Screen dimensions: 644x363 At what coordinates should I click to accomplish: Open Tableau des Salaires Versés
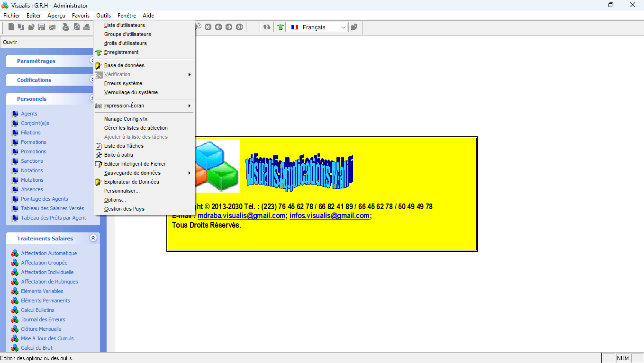pos(53,208)
